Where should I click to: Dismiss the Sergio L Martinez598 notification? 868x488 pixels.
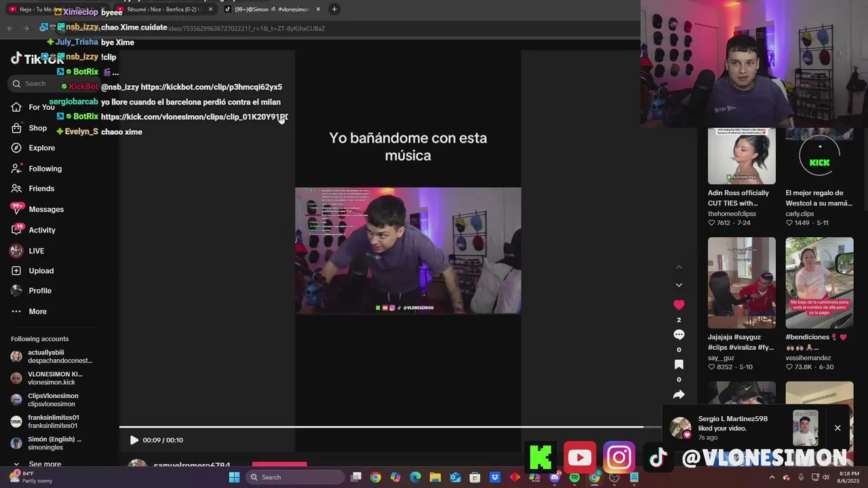click(x=837, y=428)
